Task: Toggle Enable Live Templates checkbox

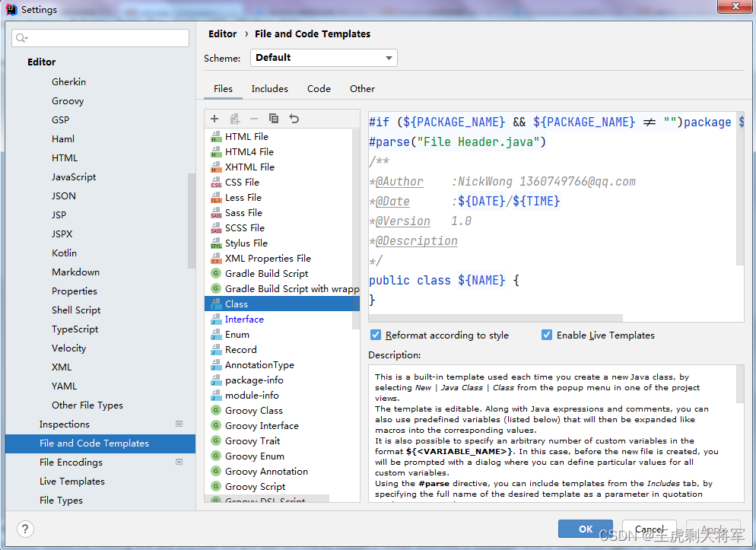Action: (547, 335)
